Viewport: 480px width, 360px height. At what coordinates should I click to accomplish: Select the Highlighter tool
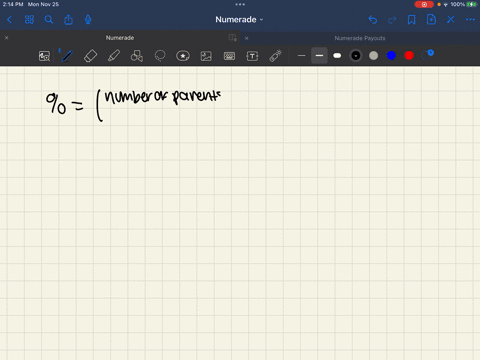[x=114, y=56]
